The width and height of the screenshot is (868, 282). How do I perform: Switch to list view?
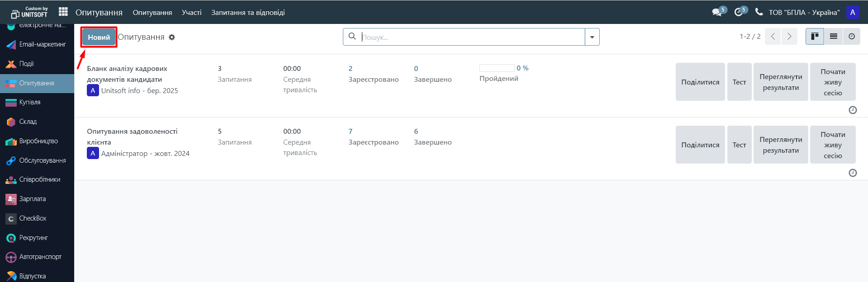(x=834, y=37)
